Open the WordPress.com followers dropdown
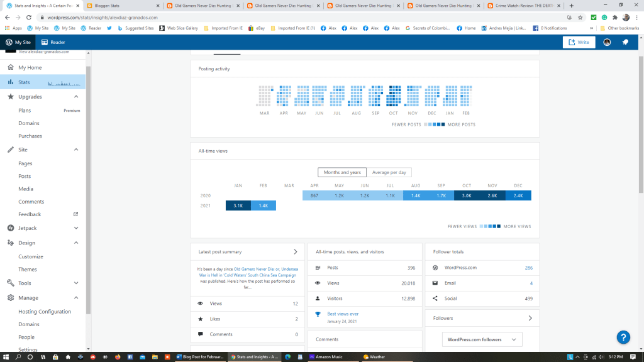The width and height of the screenshot is (644, 362). pyautogui.click(x=482, y=339)
